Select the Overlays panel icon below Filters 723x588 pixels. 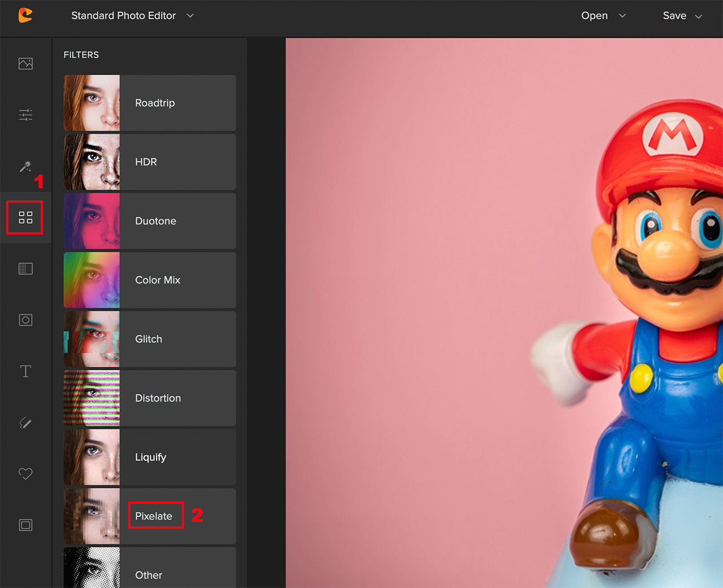tap(25, 268)
